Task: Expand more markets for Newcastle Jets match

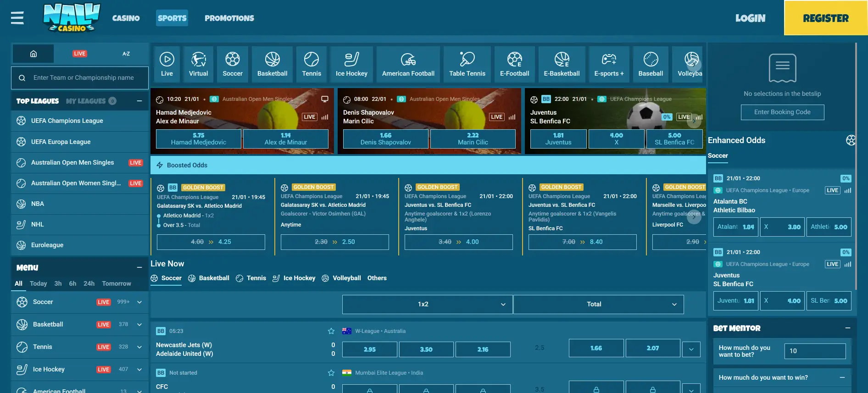Action: [691, 349]
